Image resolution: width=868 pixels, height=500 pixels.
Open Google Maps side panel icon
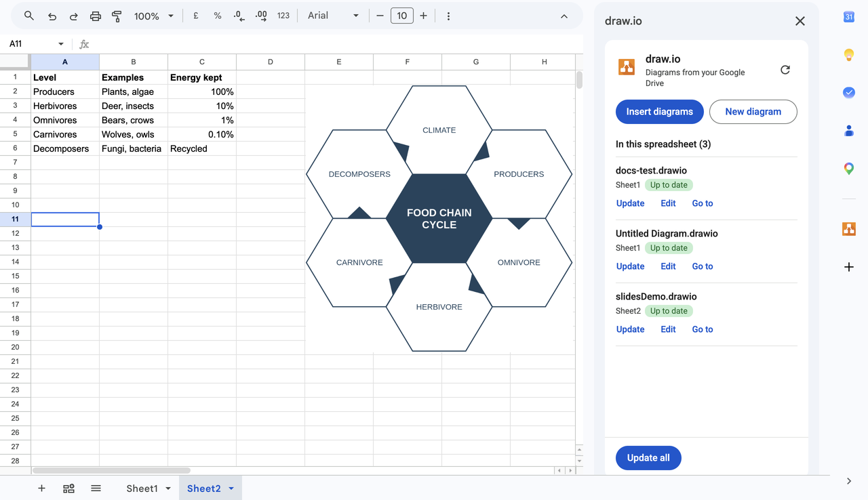click(849, 169)
